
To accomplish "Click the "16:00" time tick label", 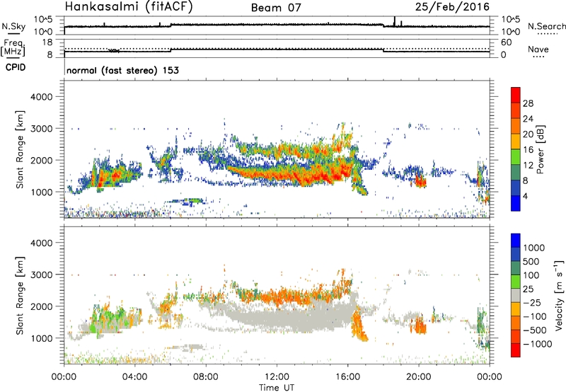I will [347, 377].
